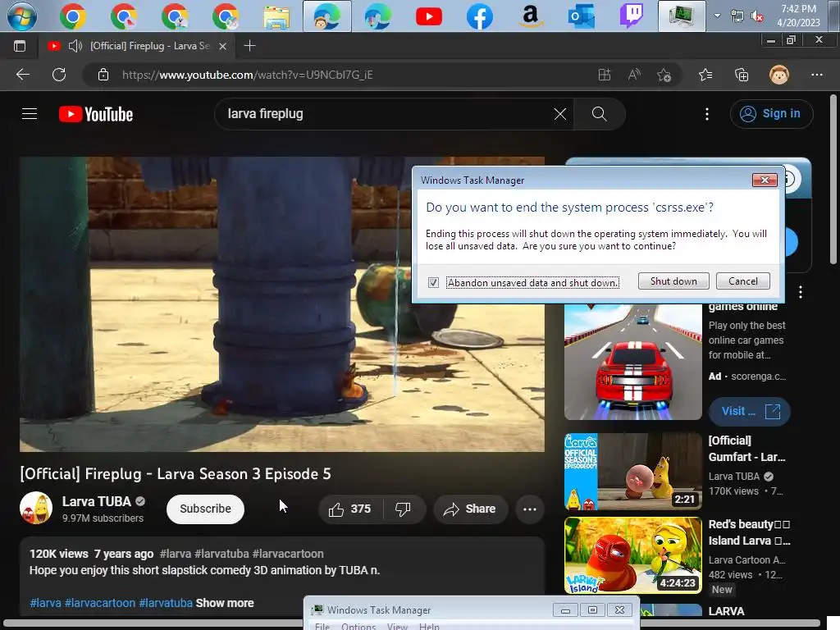Dislike the video

pos(403,509)
